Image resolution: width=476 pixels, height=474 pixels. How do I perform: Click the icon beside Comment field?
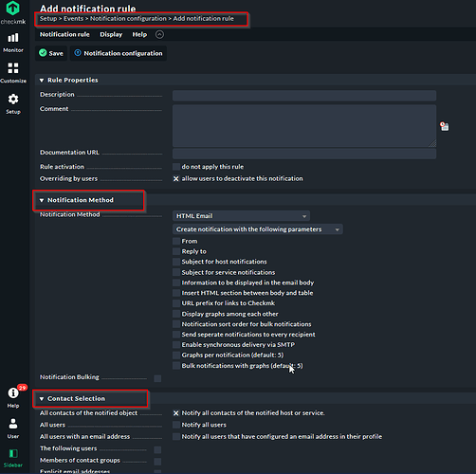click(x=445, y=126)
